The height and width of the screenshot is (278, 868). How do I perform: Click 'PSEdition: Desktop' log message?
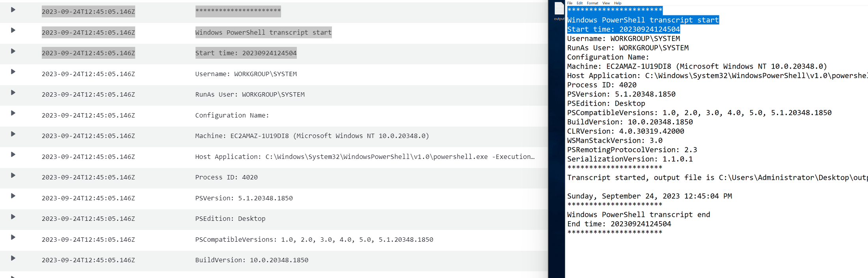click(231, 218)
